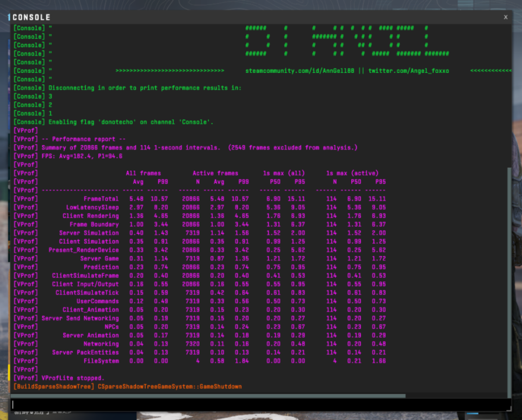The height and width of the screenshot is (420, 522).
Task: Click the Server Game row label
Action: pos(99,258)
